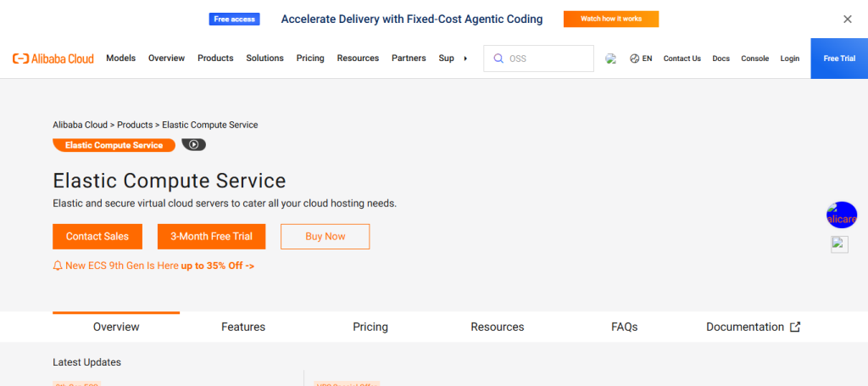The width and height of the screenshot is (868, 386).
Task: Click the Buy Now button
Action: pos(325,237)
